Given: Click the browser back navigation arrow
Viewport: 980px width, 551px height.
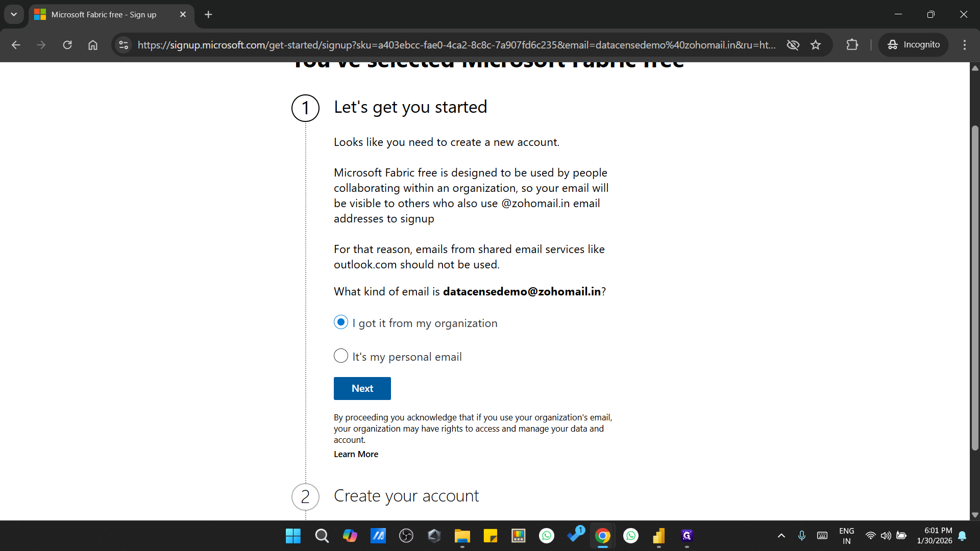Looking at the screenshot, I should tap(16, 45).
